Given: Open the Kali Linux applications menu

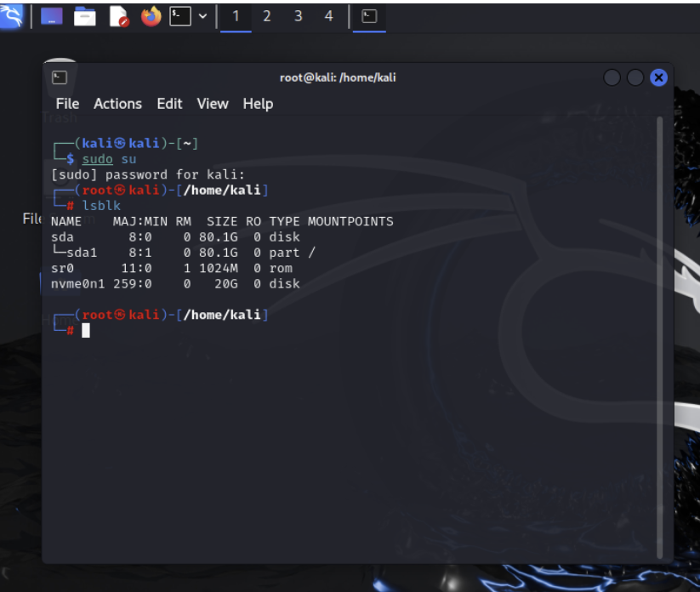Looking at the screenshot, I should click(11, 14).
